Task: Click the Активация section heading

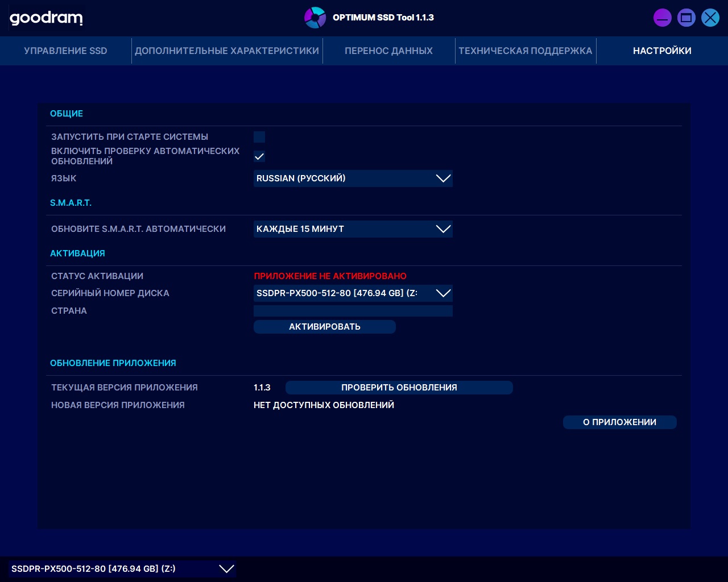Action: [x=77, y=253]
